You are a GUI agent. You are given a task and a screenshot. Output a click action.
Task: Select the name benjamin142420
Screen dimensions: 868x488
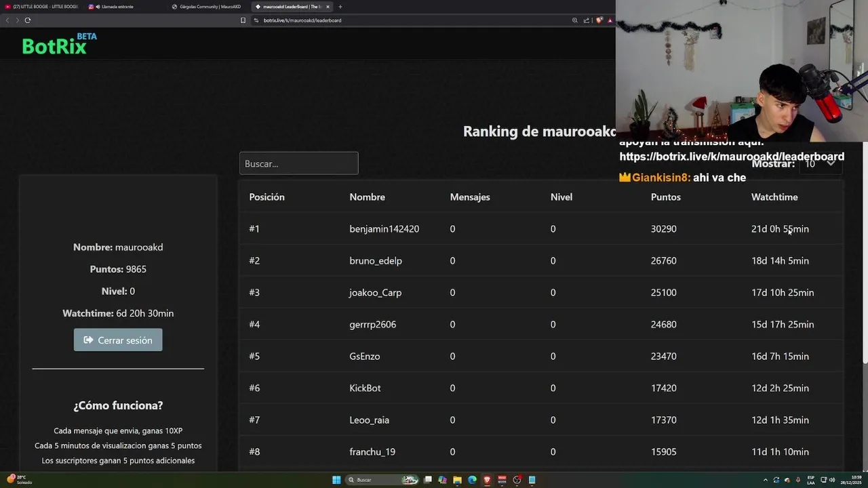(x=384, y=229)
